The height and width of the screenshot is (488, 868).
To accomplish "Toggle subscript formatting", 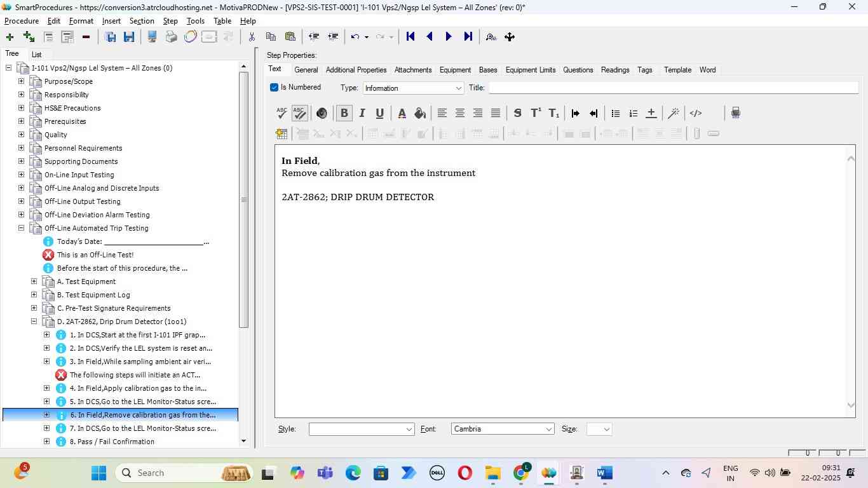I will (x=554, y=113).
